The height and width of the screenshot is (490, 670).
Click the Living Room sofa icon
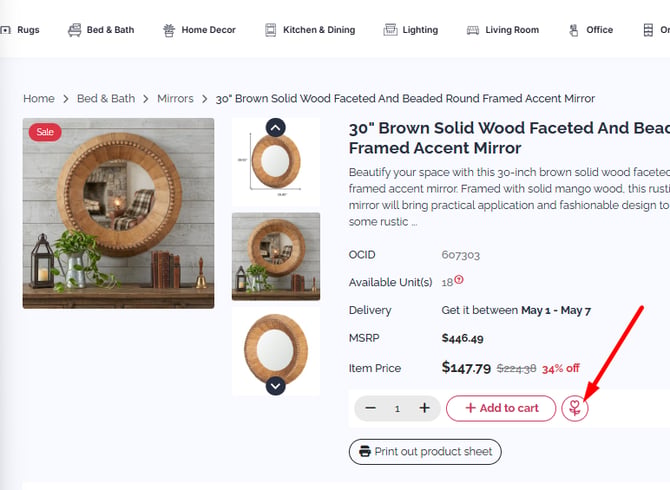pos(473,30)
